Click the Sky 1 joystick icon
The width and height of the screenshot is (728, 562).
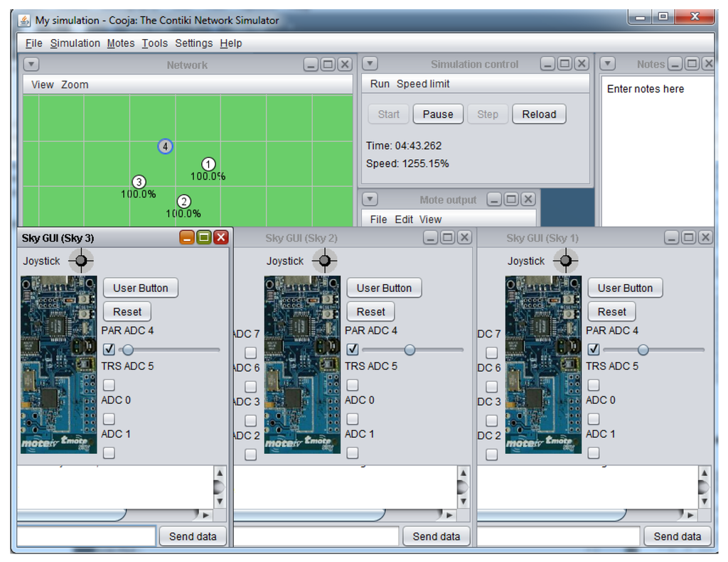click(x=565, y=261)
